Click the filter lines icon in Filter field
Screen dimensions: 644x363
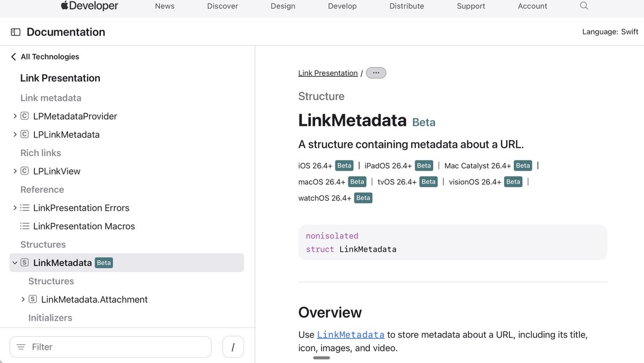point(21,347)
